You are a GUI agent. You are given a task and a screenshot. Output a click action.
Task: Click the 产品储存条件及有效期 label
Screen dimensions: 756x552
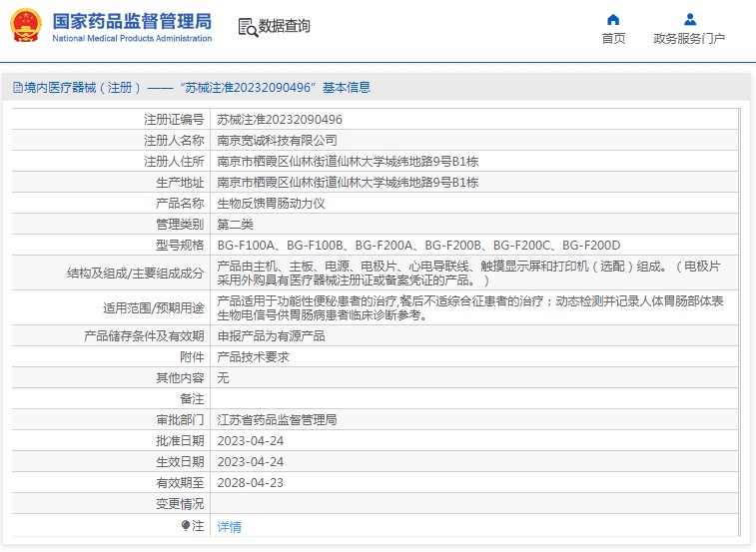coord(144,336)
